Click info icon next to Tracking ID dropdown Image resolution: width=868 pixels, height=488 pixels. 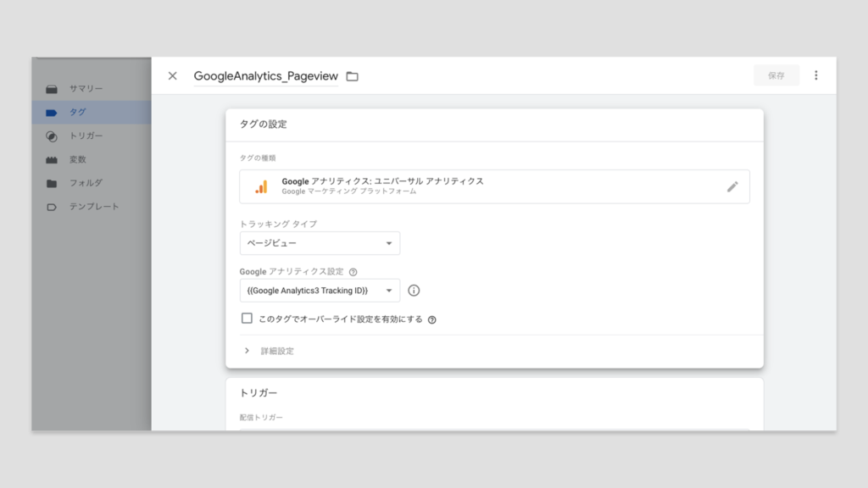click(414, 291)
